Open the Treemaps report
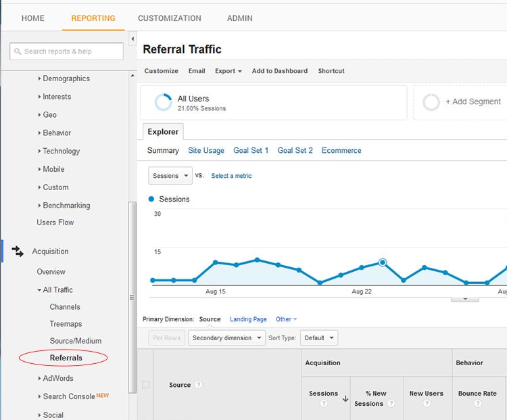The height and width of the screenshot is (420, 507). coord(66,323)
